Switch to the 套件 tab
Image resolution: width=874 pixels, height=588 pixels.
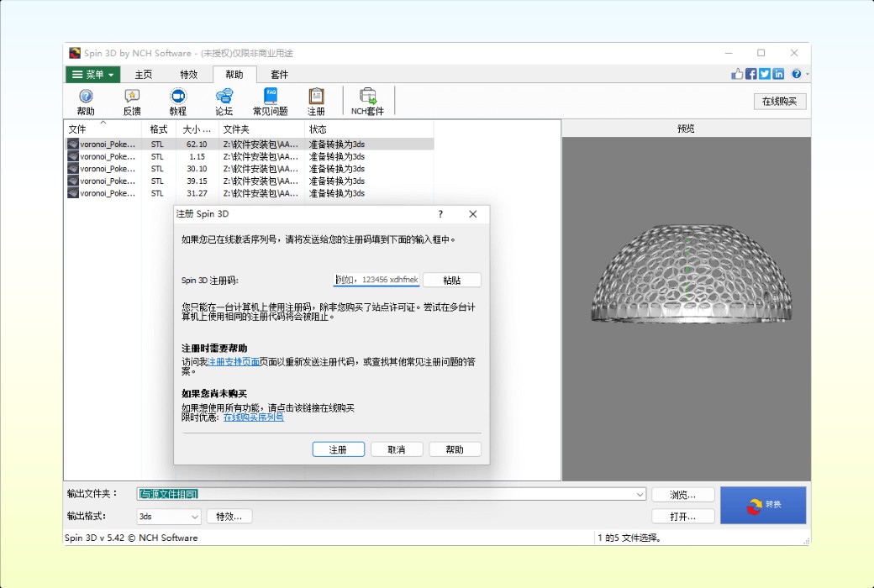pos(279,74)
